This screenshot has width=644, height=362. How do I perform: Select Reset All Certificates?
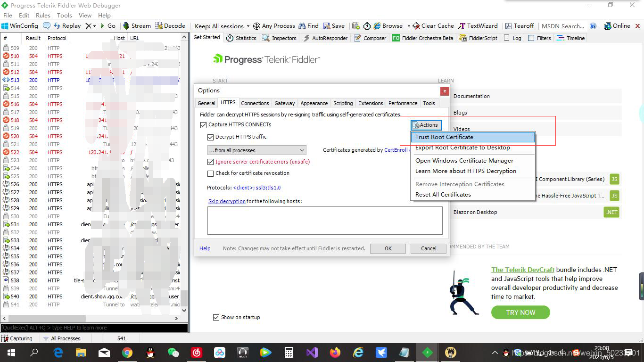(x=473, y=195)
